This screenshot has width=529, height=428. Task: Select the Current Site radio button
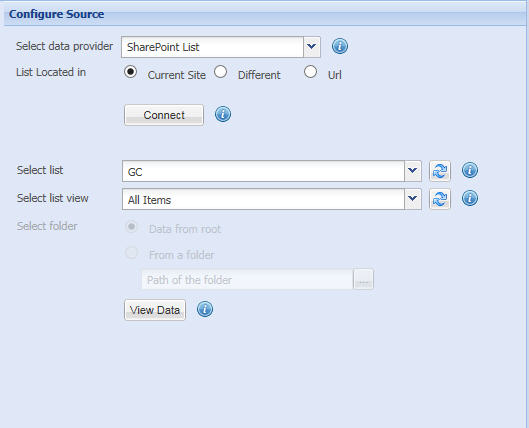130,72
